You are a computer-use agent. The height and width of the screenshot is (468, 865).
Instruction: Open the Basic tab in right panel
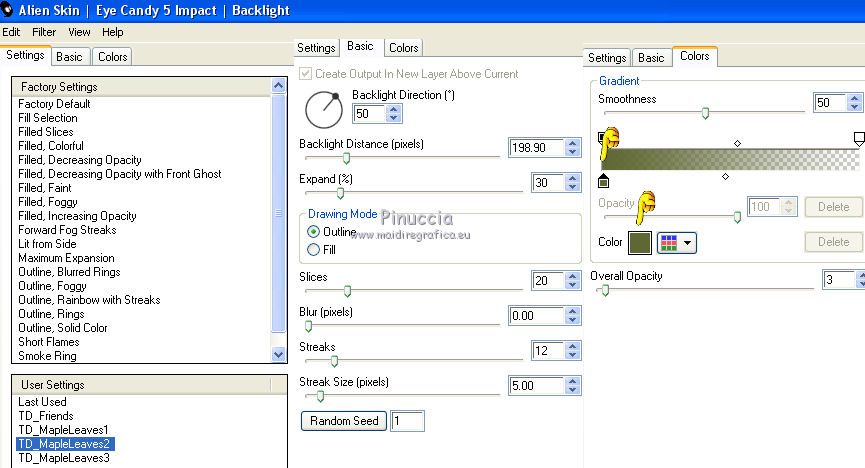pos(651,58)
